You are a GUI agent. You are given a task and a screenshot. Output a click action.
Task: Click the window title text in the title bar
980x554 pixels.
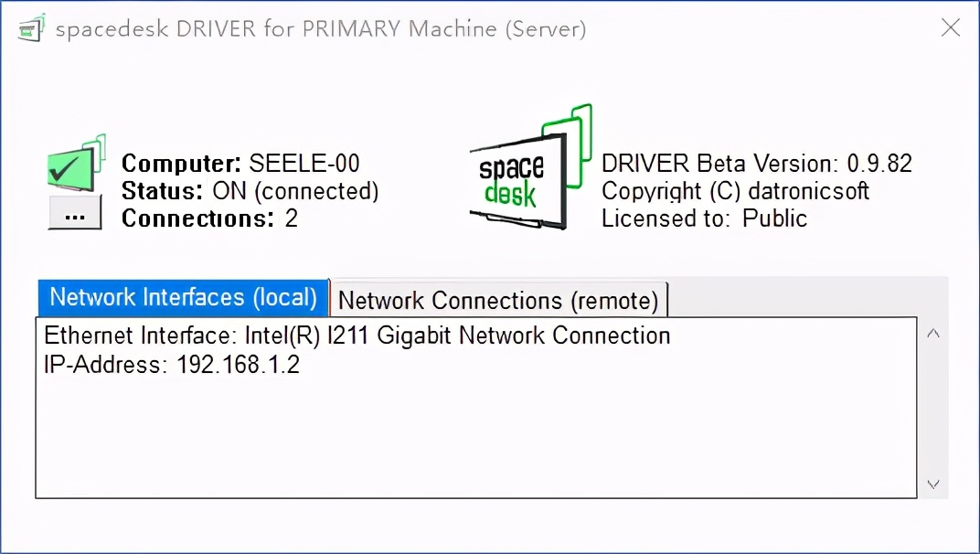click(320, 28)
